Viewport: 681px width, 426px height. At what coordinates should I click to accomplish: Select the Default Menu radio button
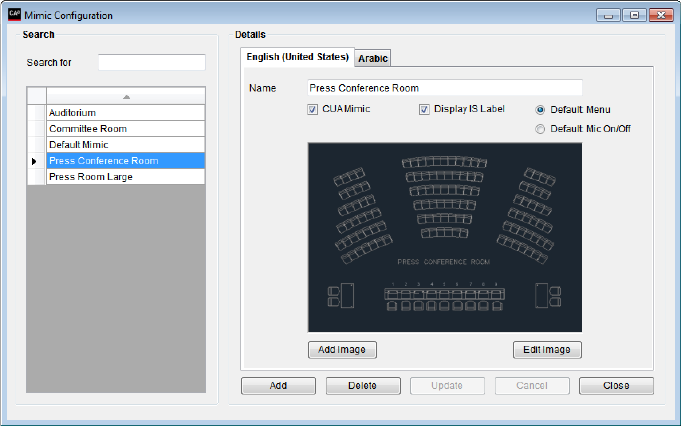(x=541, y=110)
